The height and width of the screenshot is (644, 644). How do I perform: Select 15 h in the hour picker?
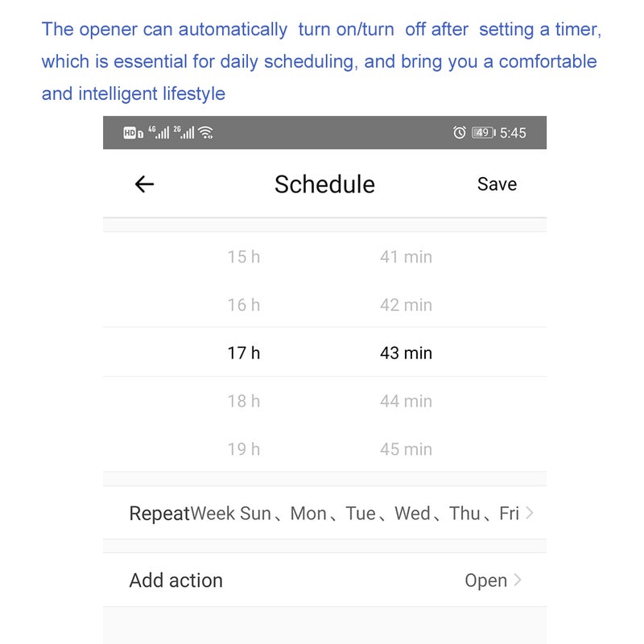(244, 257)
